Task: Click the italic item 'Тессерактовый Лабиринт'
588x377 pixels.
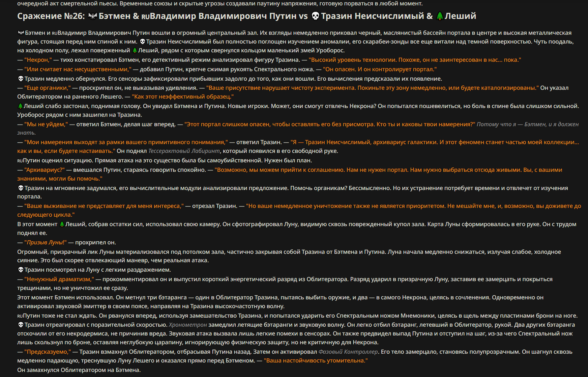Action: 184,151
